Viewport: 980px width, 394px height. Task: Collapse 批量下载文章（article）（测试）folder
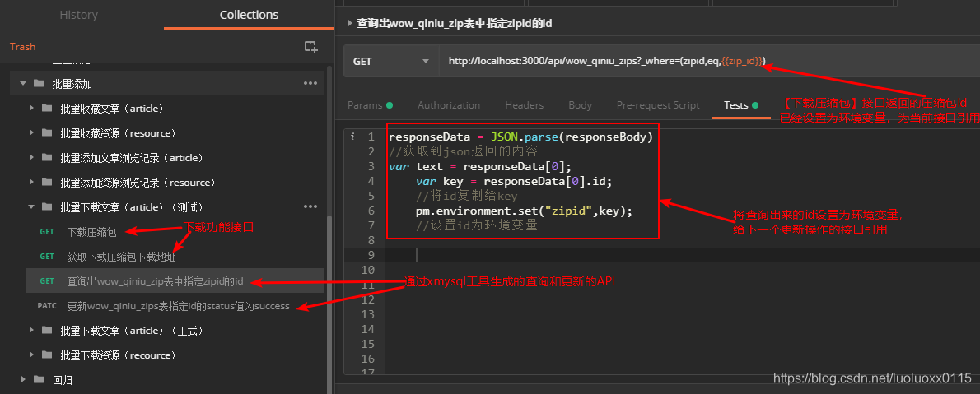(x=32, y=206)
